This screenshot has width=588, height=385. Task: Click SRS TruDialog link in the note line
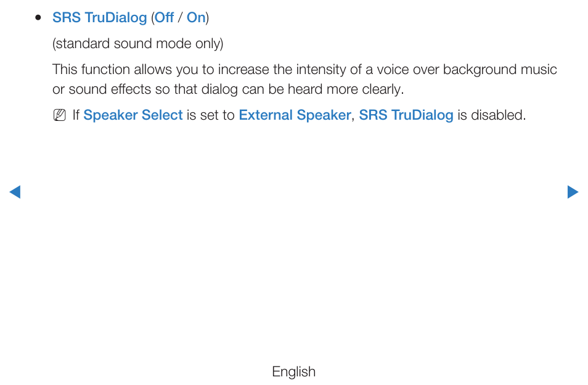pyautogui.click(x=406, y=115)
